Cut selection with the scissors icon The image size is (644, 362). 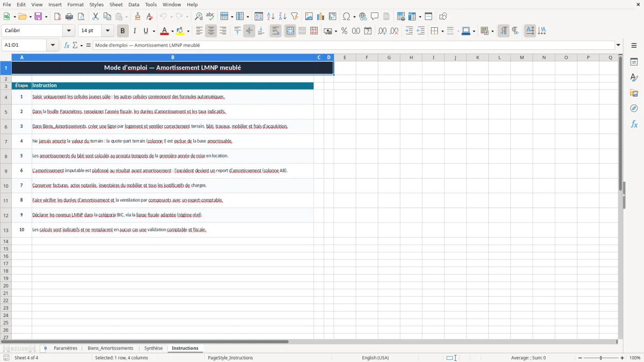95,17
